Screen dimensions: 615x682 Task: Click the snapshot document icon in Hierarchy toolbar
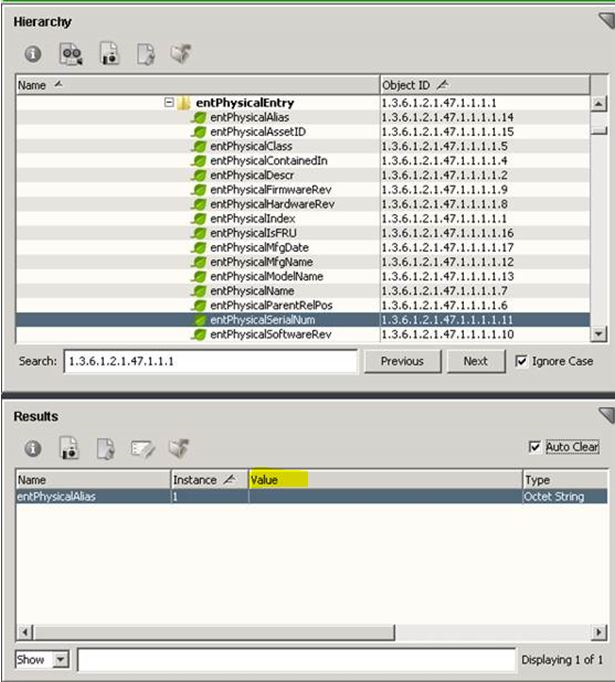pyautogui.click(x=109, y=53)
